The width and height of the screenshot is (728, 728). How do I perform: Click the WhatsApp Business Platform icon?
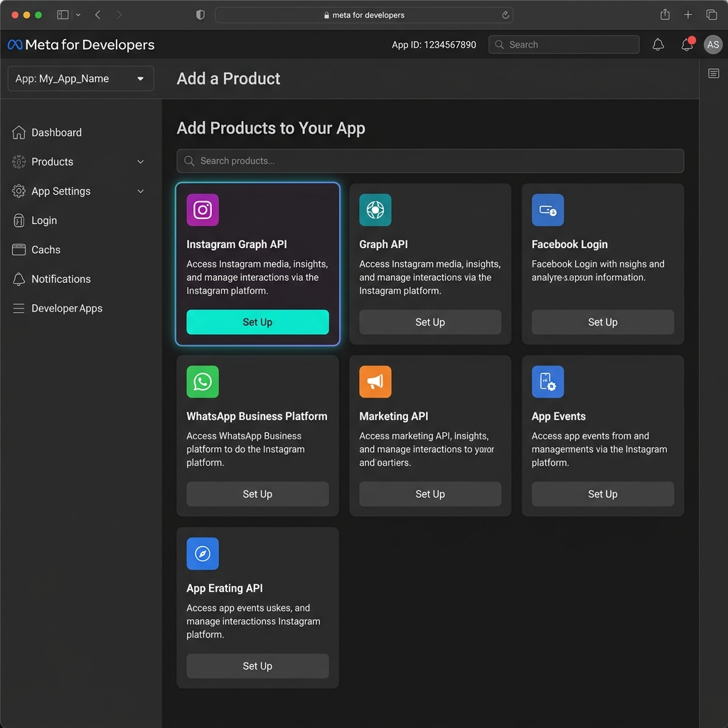[203, 382]
